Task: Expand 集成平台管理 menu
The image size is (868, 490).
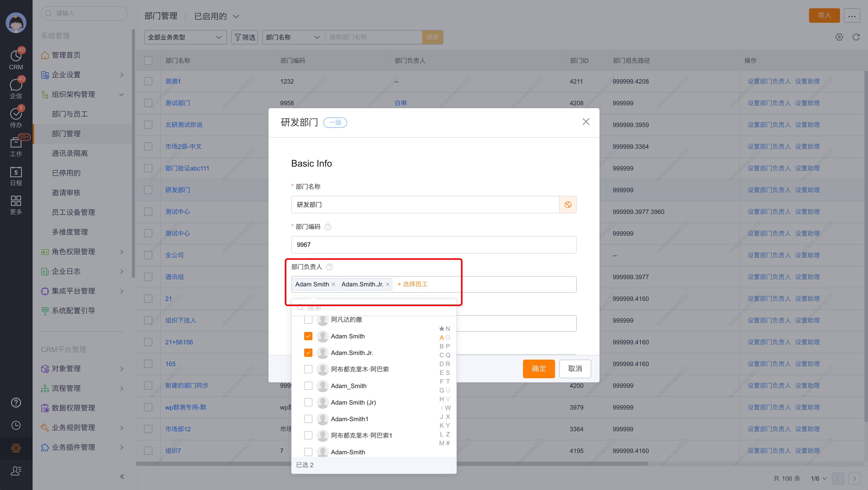Action: click(x=83, y=291)
